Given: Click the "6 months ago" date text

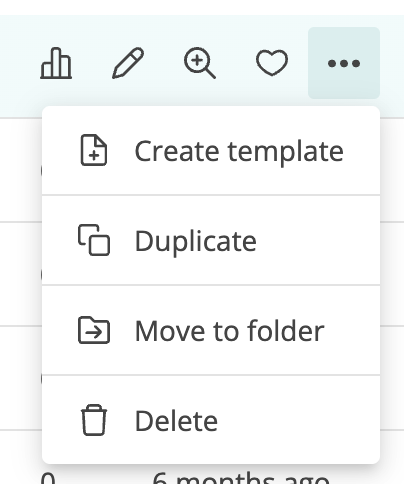Looking at the screenshot, I should (x=241, y=477).
